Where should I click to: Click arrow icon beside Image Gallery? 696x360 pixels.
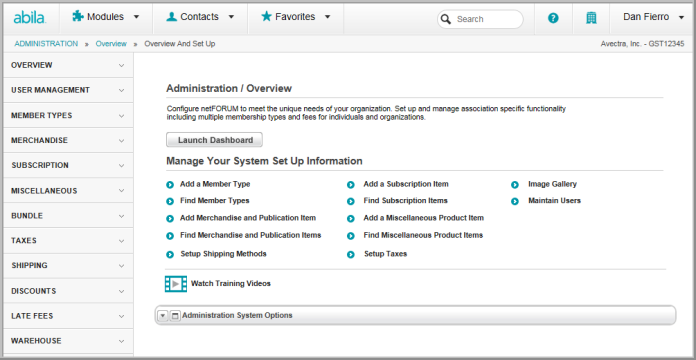[x=515, y=185]
